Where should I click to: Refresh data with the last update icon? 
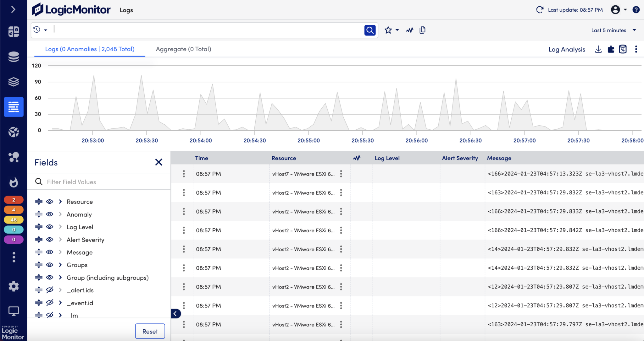click(x=540, y=10)
